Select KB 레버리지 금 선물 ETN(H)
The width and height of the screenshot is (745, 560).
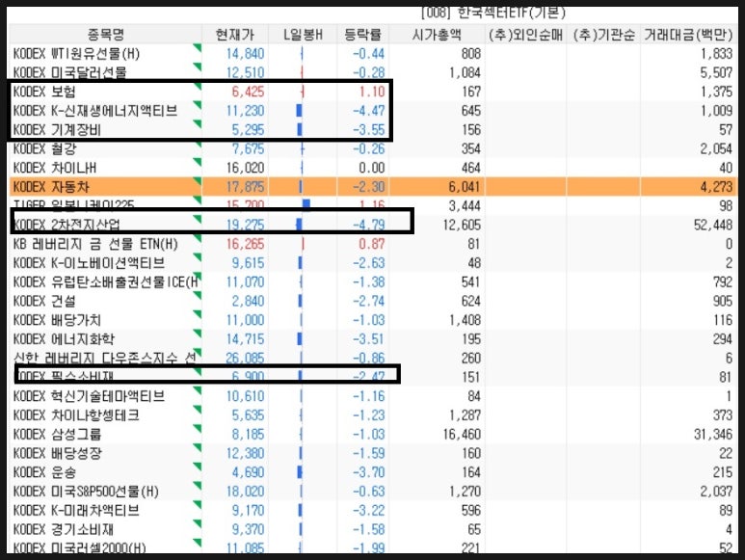coord(95,244)
